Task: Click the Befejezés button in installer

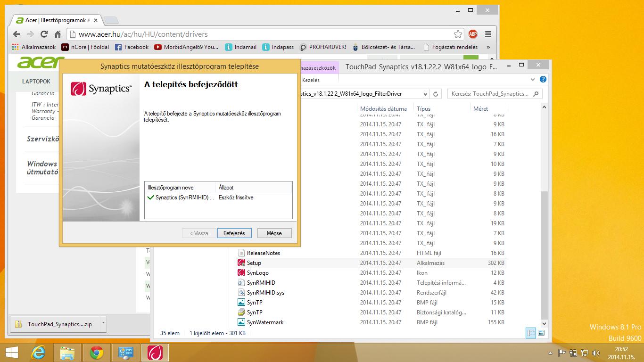Action: [x=234, y=233]
